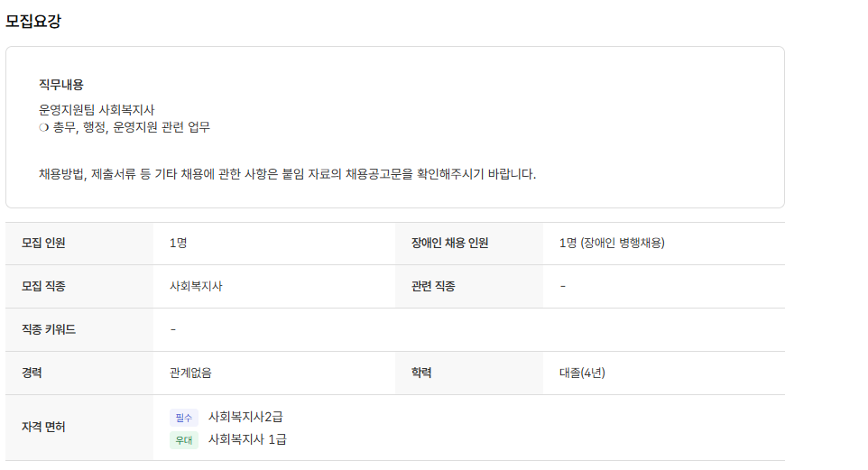Click the purple 필수 badge

[x=183, y=418]
